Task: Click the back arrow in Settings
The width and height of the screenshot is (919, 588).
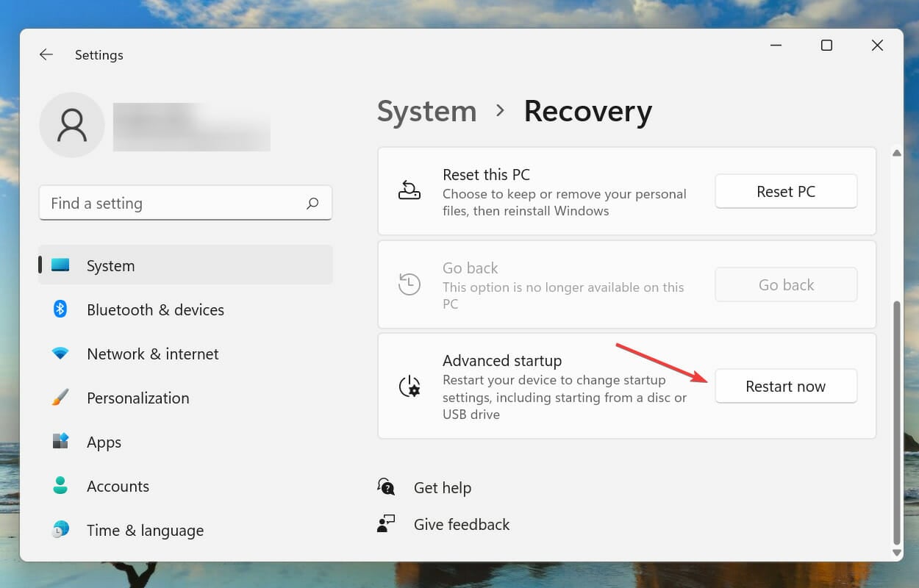Action: (x=46, y=54)
